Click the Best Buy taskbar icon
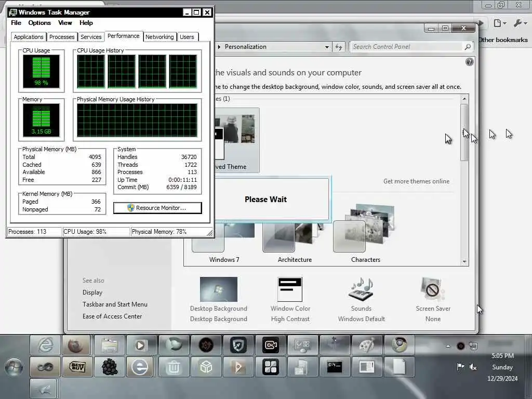Image resolution: width=532 pixels, height=399 pixels. point(77,367)
